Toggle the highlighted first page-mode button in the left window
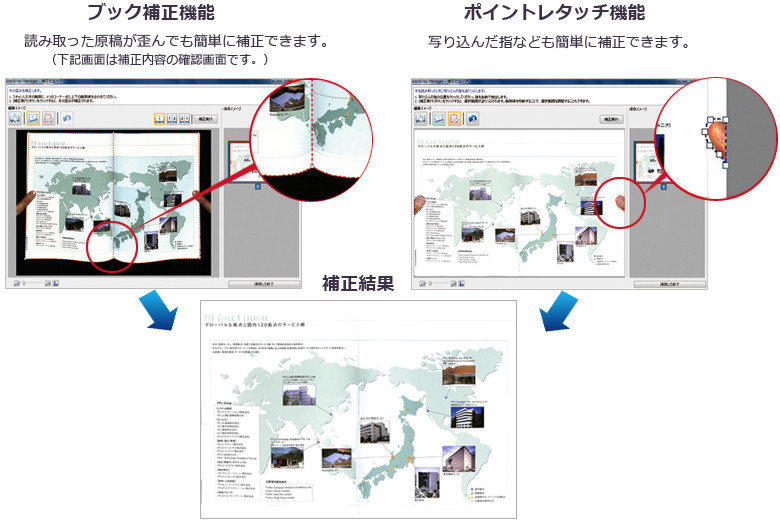This screenshot has width=780, height=520. click(x=160, y=118)
